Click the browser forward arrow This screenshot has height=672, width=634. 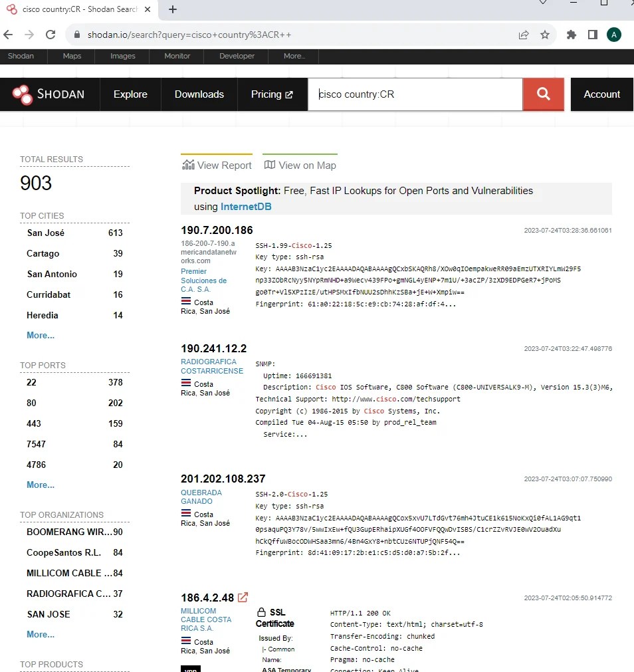[x=29, y=35]
